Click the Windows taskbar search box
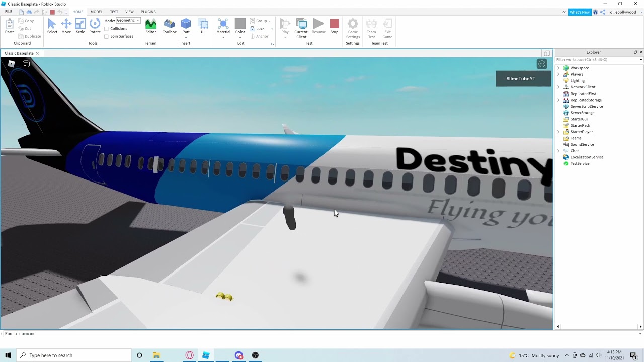The width and height of the screenshot is (644, 362). pos(74,355)
